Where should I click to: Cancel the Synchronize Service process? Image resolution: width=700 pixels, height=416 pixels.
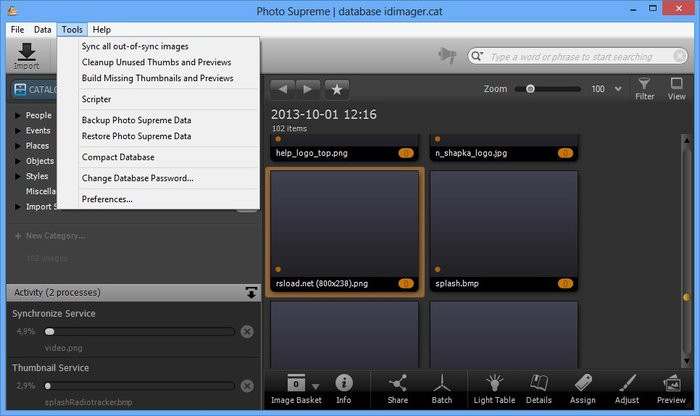point(247,332)
